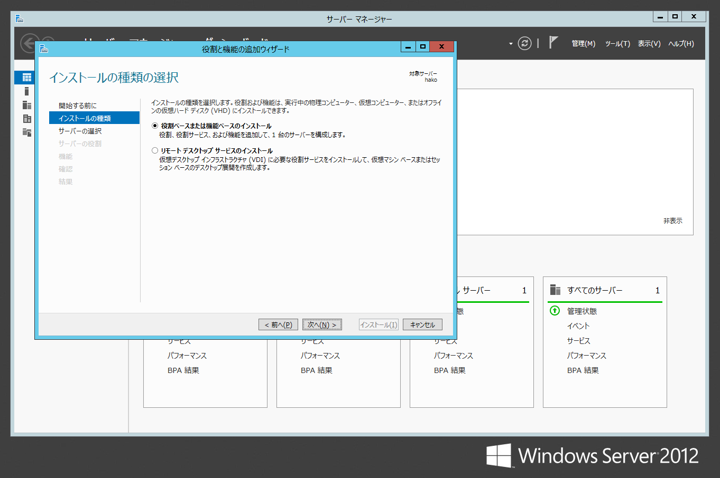Open the dropdown arrow left of refresh icon
Viewport: 720px width, 478px height.
coord(511,44)
